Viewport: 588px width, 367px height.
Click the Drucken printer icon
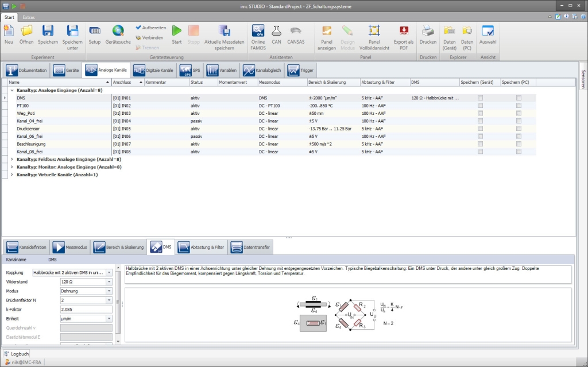pos(428,31)
